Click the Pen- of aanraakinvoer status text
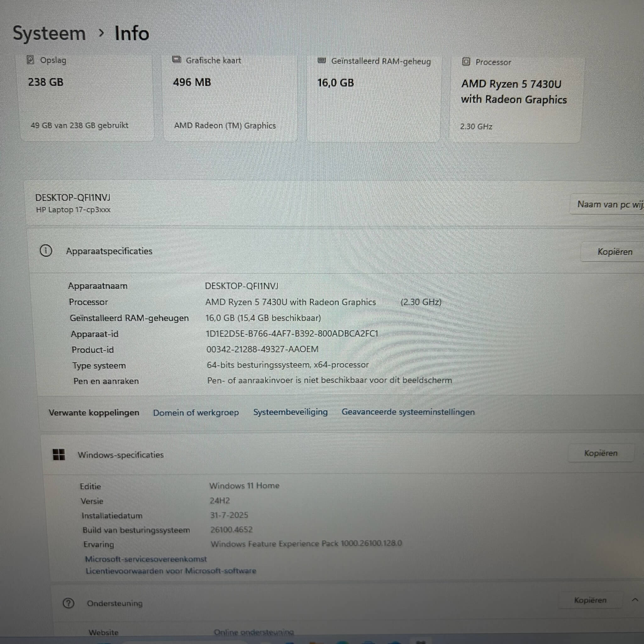Image resolution: width=644 pixels, height=644 pixels. point(329,380)
